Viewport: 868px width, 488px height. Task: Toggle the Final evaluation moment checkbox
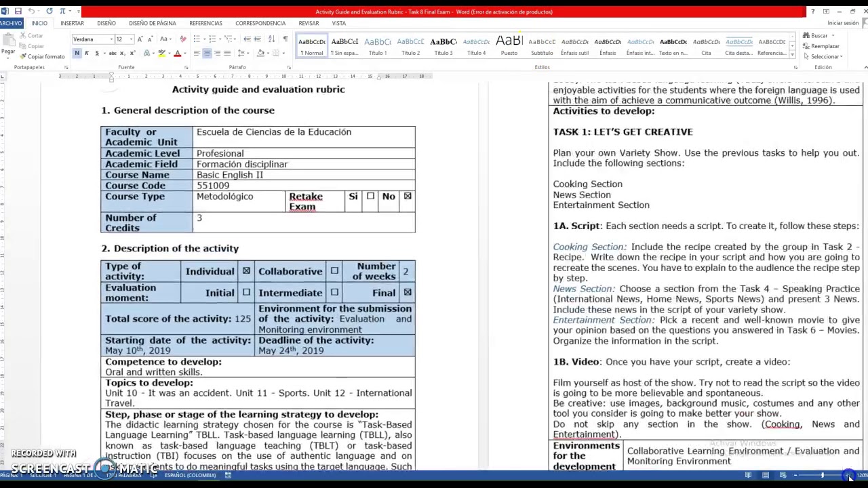408,293
